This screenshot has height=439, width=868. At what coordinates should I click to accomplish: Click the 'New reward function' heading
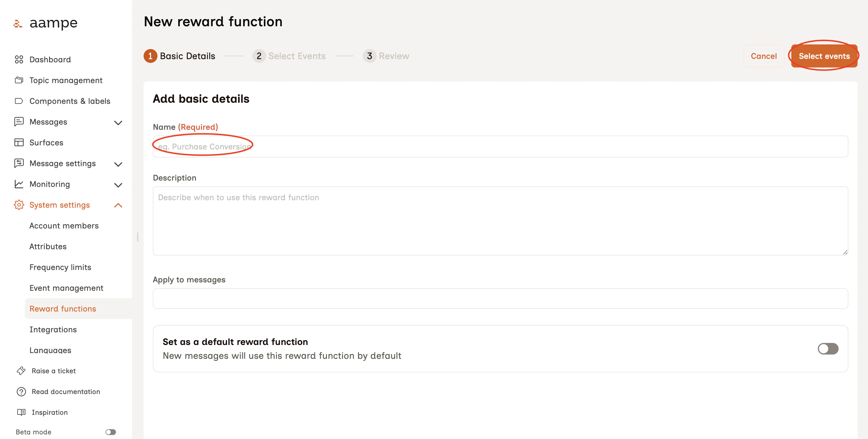tap(213, 22)
